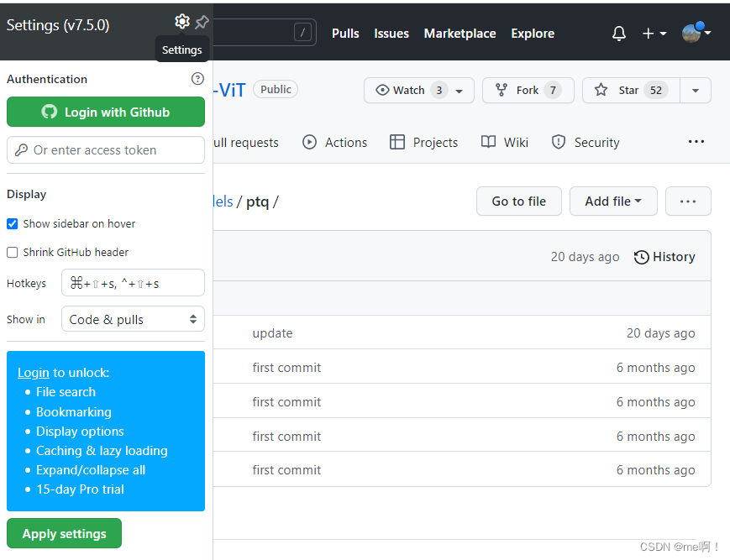The height and width of the screenshot is (560, 730).
Task: Click the Fork icon
Action: pyautogui.click(x=502, y=90)
